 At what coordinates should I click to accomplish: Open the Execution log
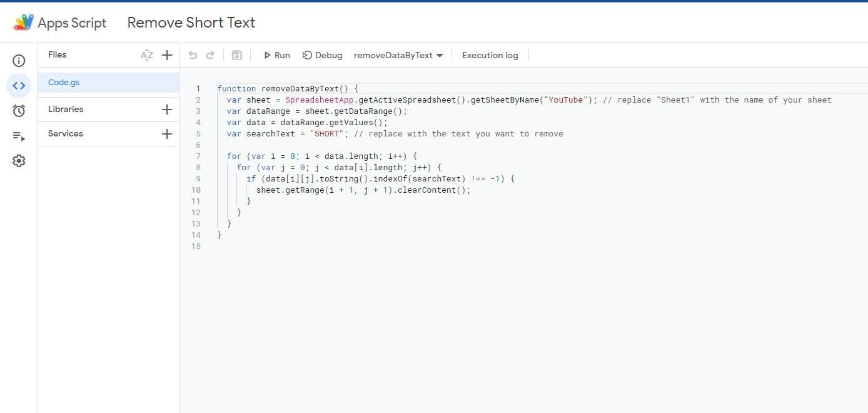click(x=490, y=55)
